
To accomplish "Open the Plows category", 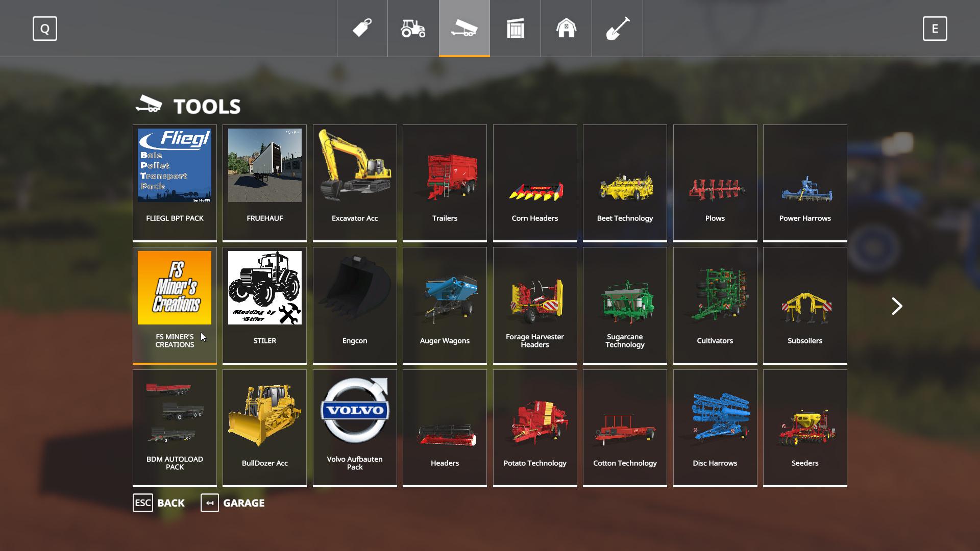I will point(715,182).
